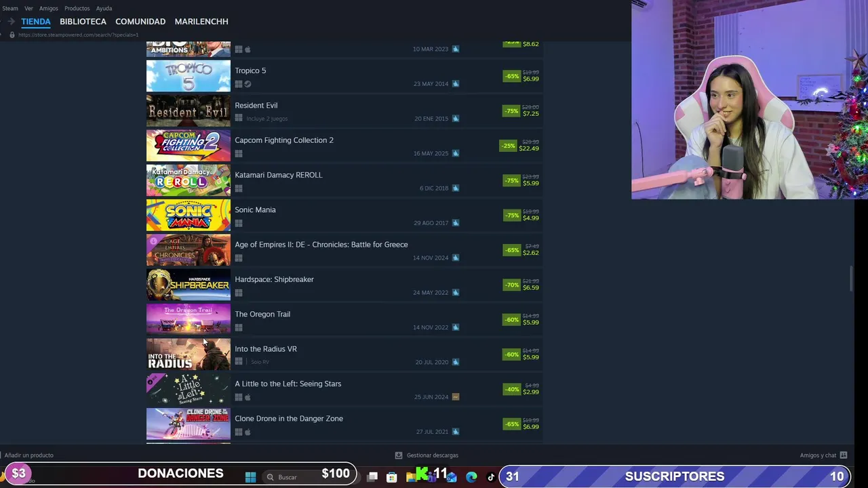Click Resident Evil review thumbs-up icon
This screenshot has width=868, height=488.
[456, 119]
